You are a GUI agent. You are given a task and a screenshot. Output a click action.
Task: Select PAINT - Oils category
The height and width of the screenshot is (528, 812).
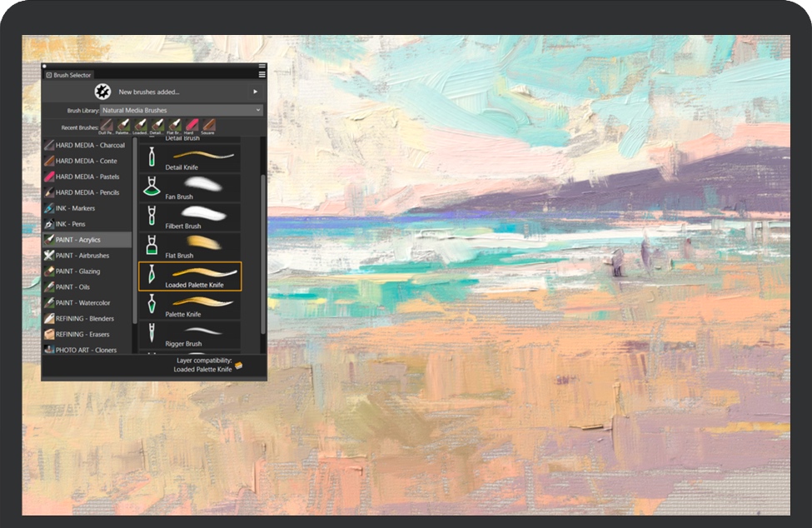point(87,286)
